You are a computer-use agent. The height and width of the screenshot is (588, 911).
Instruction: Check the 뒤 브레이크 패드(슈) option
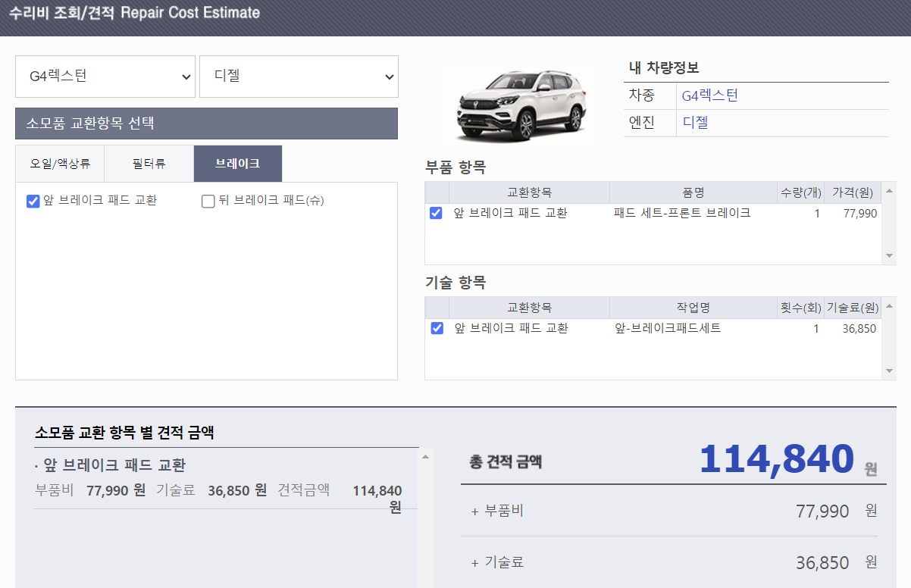click(x=208, y=201)
